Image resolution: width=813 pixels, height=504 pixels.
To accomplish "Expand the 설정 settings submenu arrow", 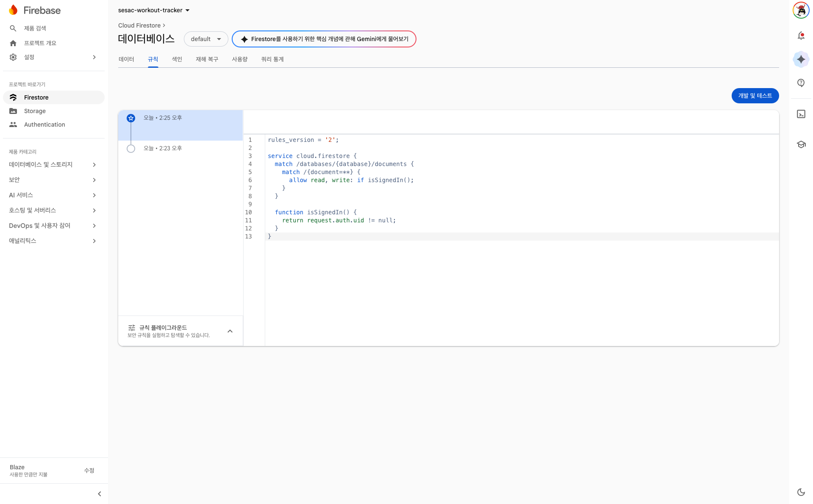I will click(x=94, y=57).
